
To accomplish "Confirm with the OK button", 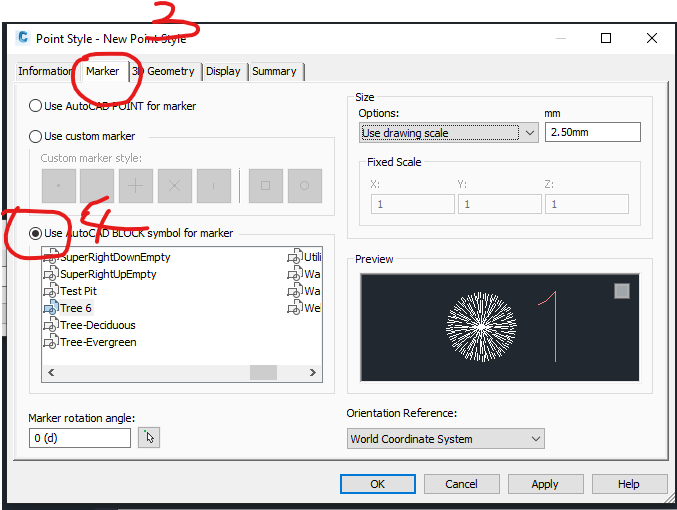I will [378, 484].
